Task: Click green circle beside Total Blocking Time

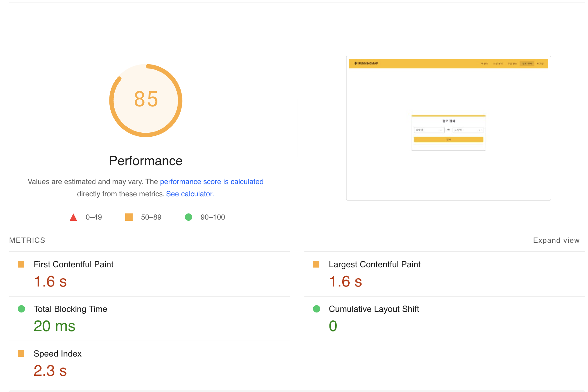Action: pos(21,309)
